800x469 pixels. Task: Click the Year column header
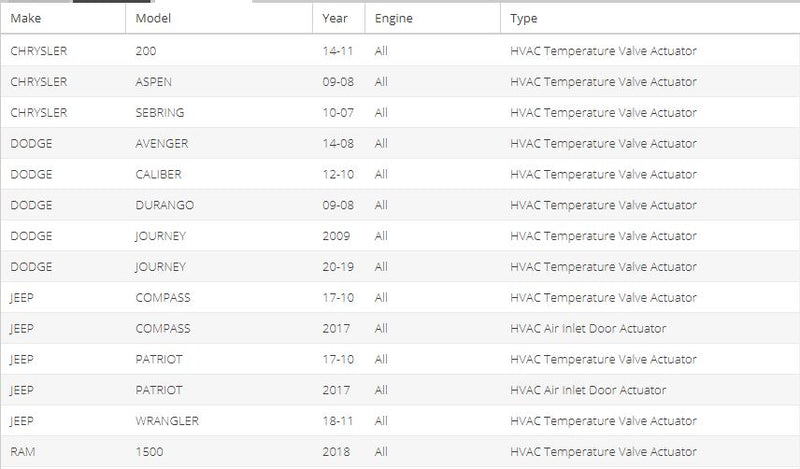[339, 18]
